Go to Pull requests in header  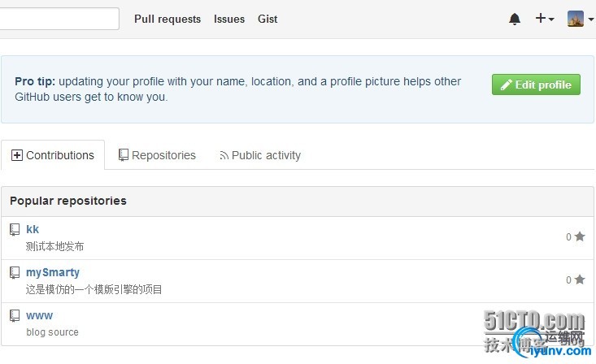point(167,19)
